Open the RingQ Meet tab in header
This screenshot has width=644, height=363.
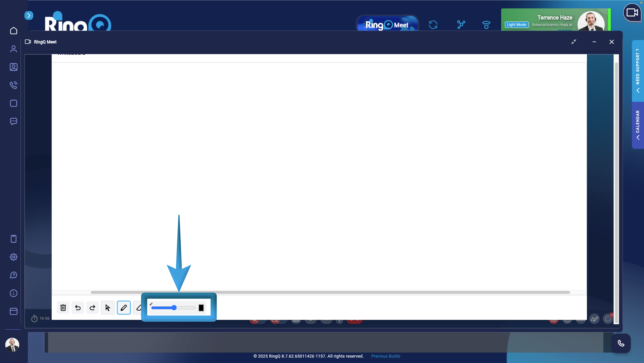click(x=387, y=25)
